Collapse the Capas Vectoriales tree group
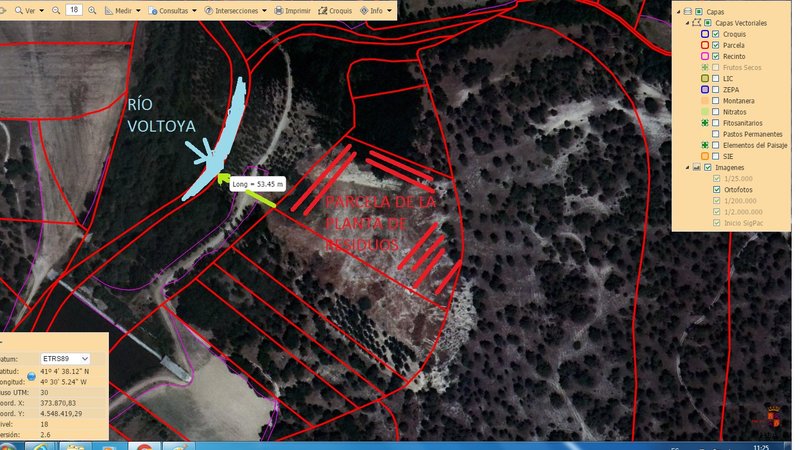The width and height of the screenshot is (800, 450). [687, 22]
